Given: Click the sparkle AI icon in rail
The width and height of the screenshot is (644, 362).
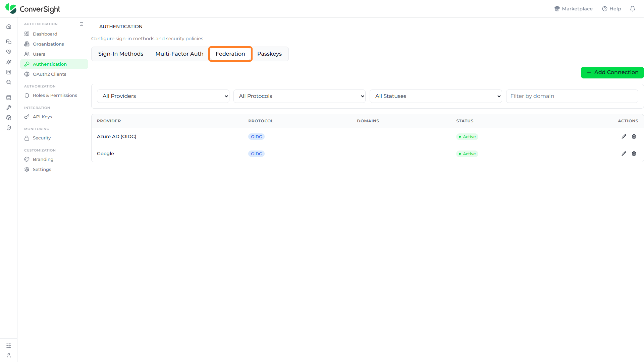Looking at the screenshot, I should point(9,62).
